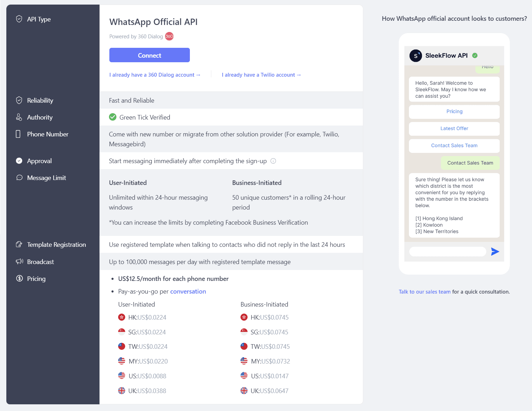This screenshot has height=411, width=532.
Task: Click the Connect button
Action: 149,55
